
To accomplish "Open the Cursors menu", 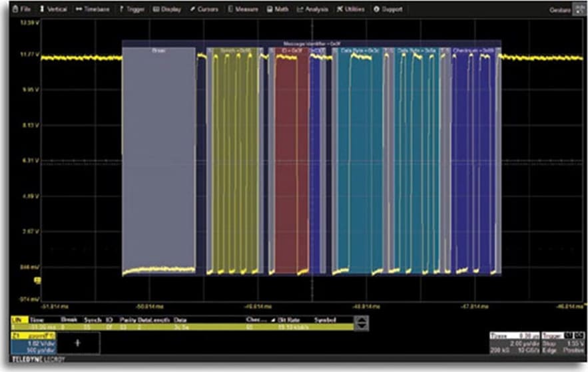I will tap(204, 9).
